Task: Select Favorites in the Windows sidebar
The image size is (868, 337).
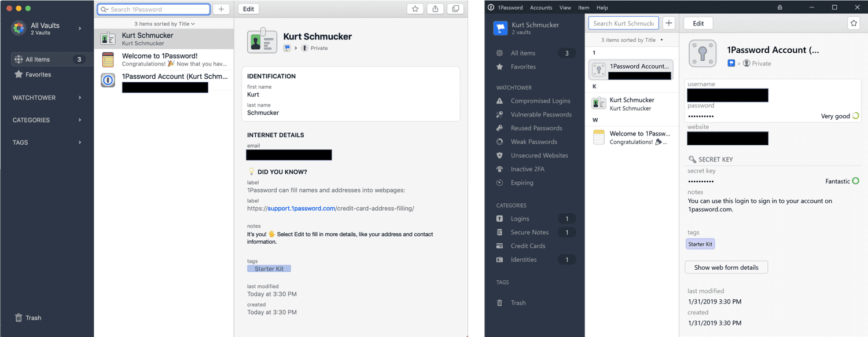Action: click(x=516, y=67)
